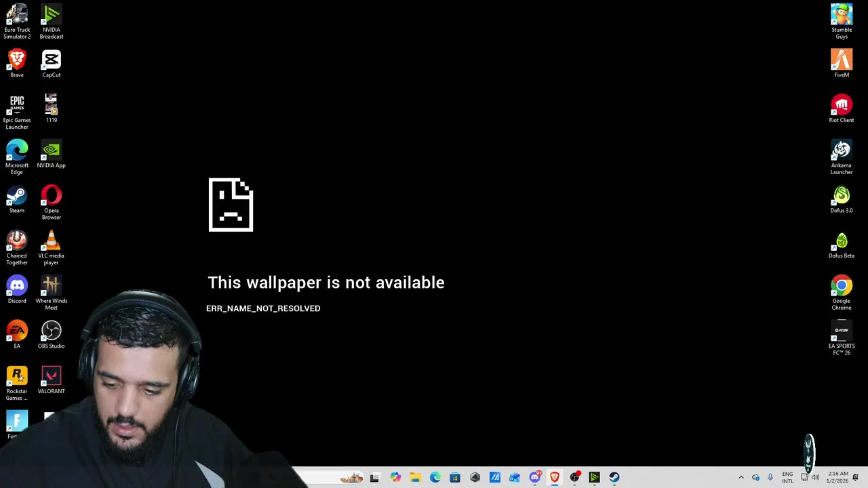The image size is (868, 488).
Task: Open the NVIDIA App desktop icon
Action: tap(52, 154)
